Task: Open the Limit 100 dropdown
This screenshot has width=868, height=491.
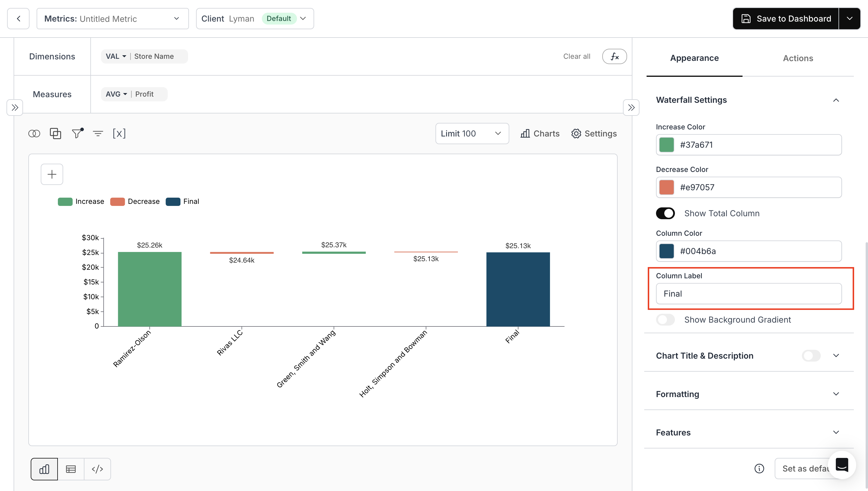Action: tap(472, 134)
